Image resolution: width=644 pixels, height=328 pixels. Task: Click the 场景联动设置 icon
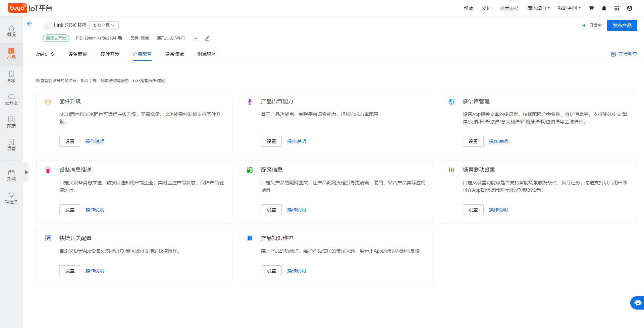pos(451,170)
